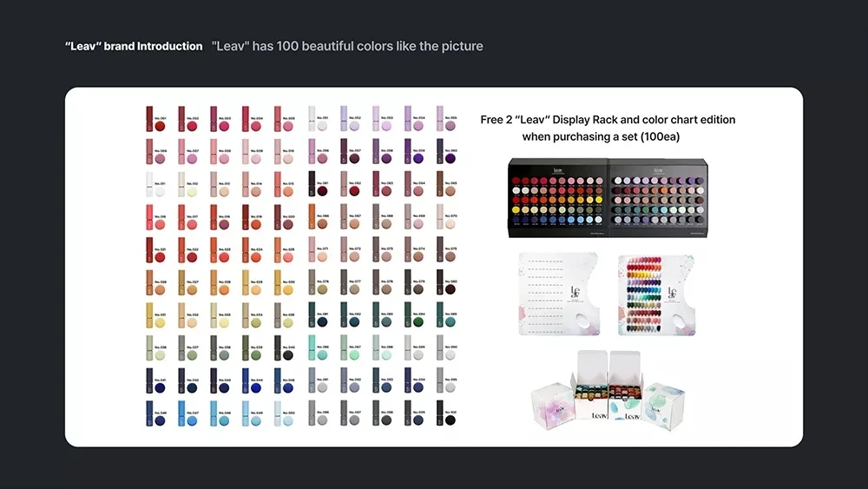Select the No.031 yellow polish bottle
The width and height of the screenshot is (868, 489).
click(x=149, y=315)
